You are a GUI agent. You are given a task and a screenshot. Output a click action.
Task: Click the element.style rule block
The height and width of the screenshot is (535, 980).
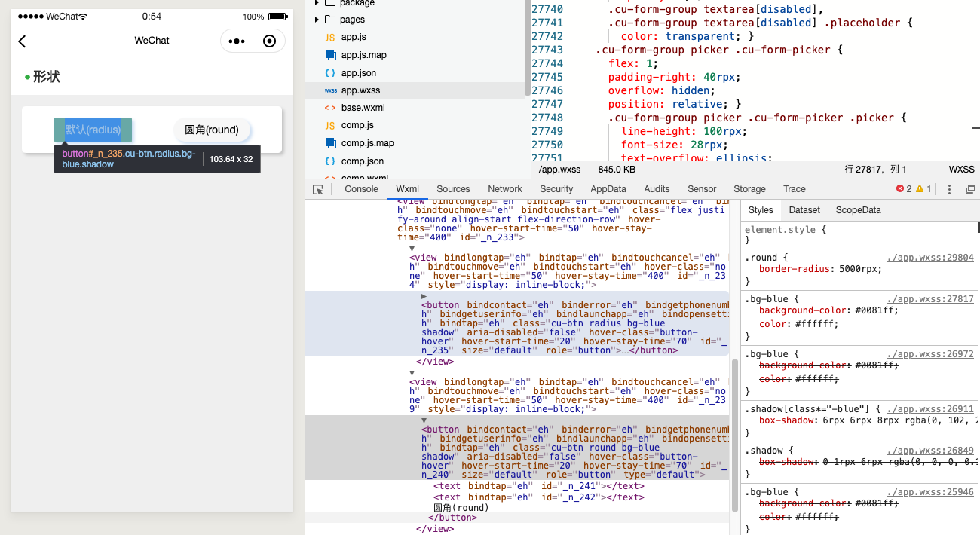click(859, 234)
